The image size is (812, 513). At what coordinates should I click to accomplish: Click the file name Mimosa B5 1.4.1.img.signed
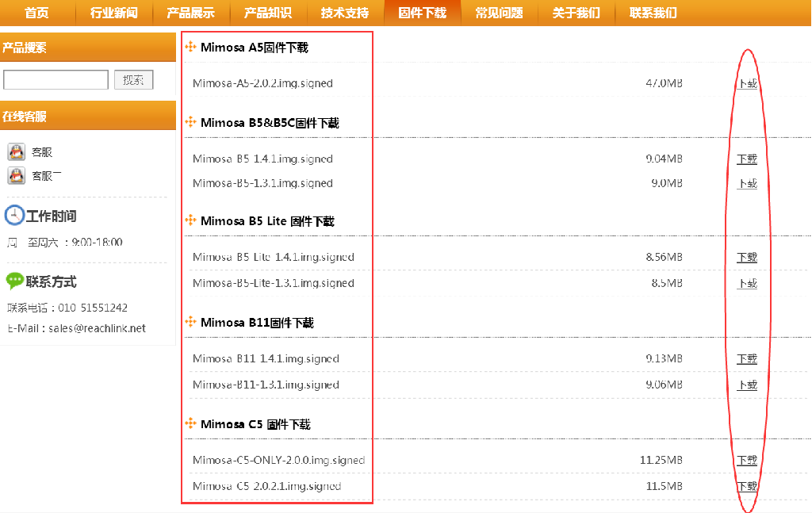[262, 159]
